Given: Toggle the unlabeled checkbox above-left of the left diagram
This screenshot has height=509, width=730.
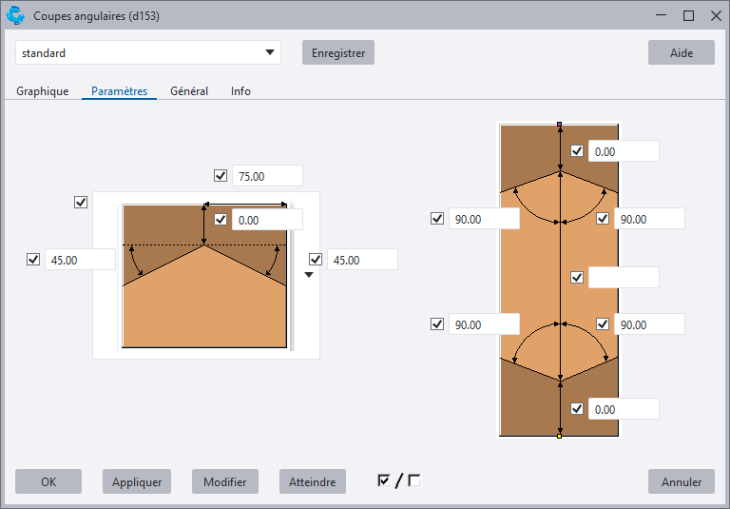Looking at the screenshot, I should click(x=81, y=202).
